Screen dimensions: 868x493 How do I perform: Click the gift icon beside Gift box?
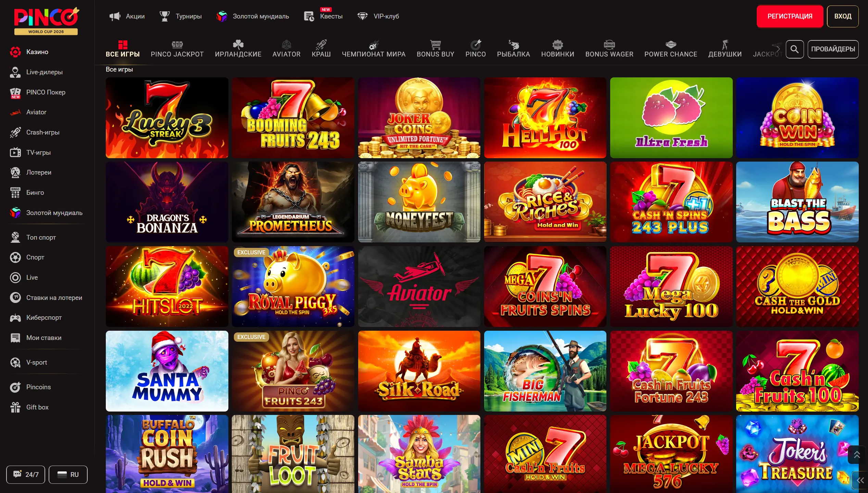[15, 407]
